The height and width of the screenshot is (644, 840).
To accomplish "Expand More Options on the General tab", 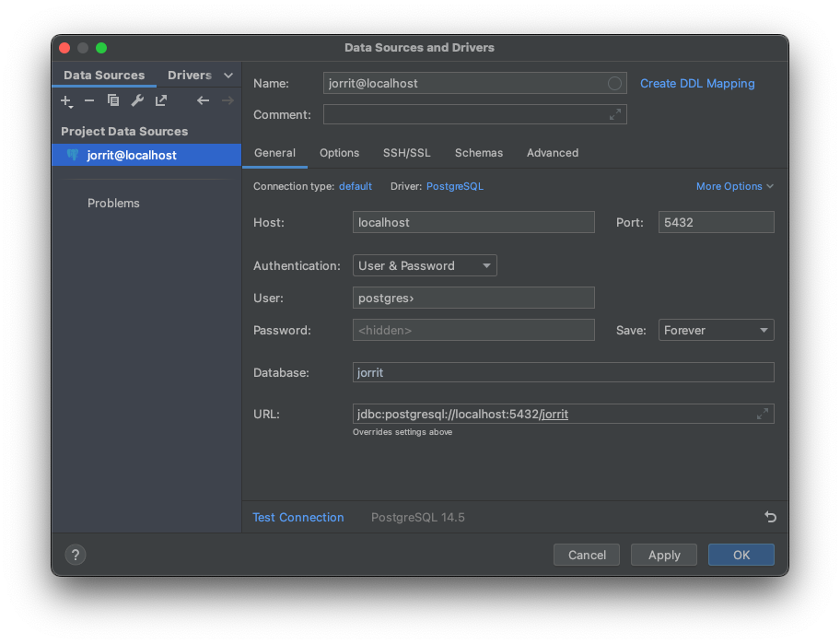I will click(734, 186).
